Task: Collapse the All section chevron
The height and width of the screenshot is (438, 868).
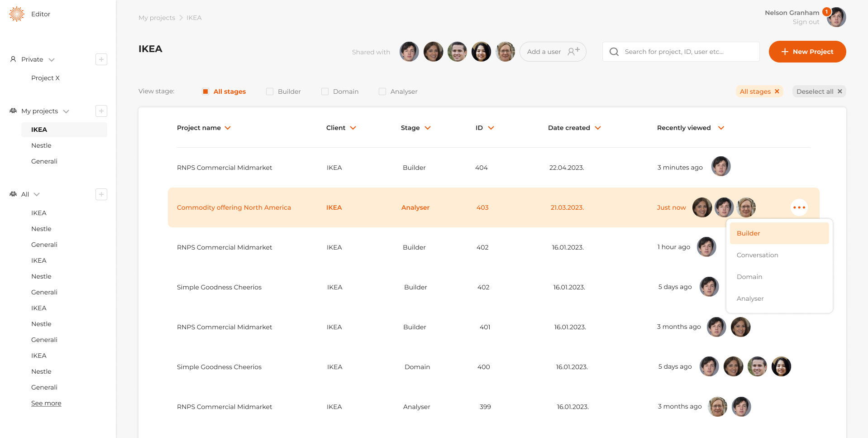Action: tap(37, 194)
